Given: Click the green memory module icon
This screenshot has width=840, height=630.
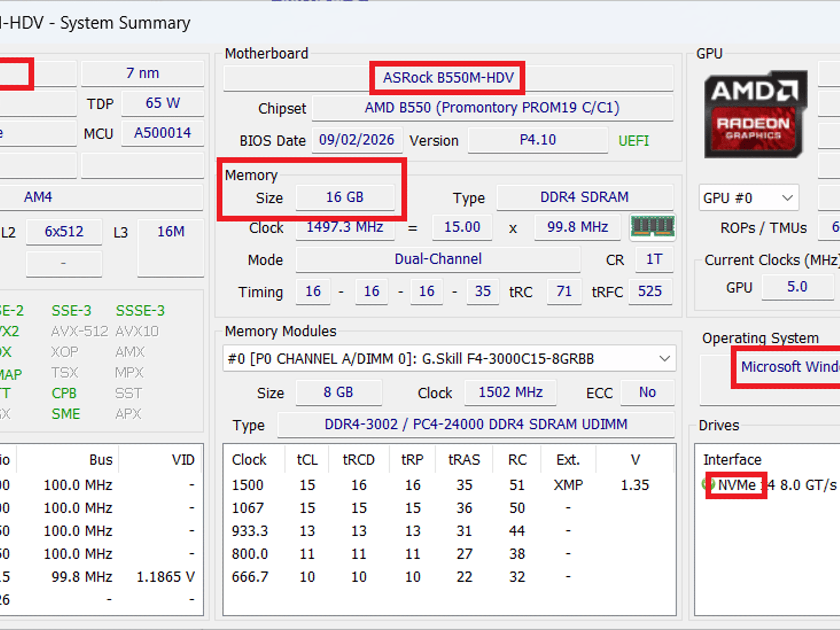Looking at the screenshot, I should [x=653, y=227].
